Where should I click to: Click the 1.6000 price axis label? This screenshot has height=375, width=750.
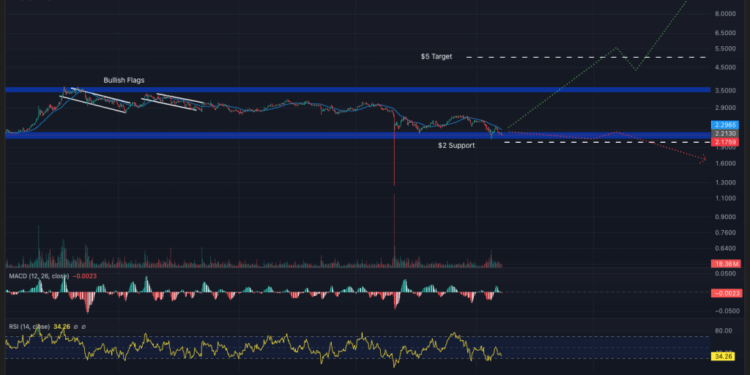(726, 164)
